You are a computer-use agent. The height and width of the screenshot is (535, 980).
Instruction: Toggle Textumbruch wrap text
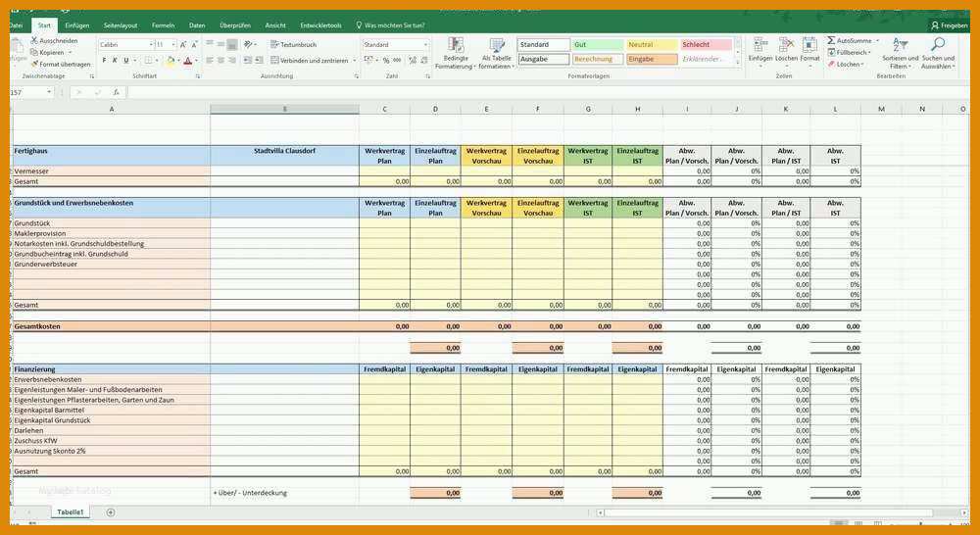293,44
